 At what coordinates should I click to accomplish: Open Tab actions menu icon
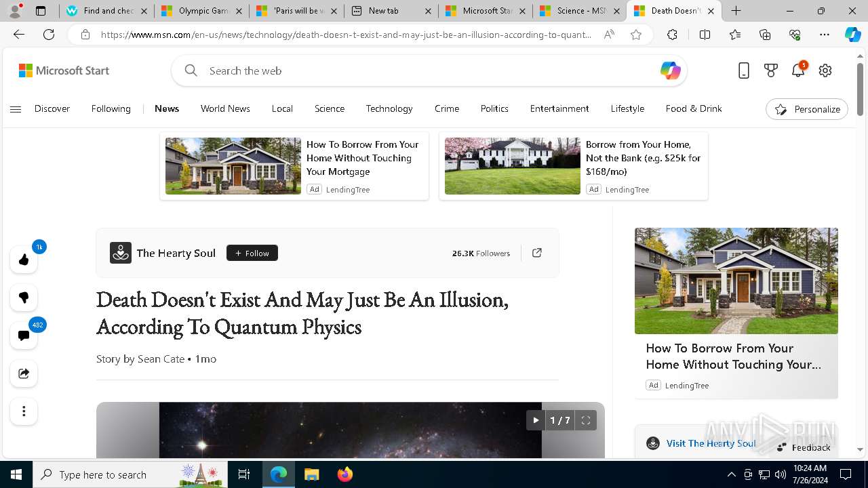(41, 11)
